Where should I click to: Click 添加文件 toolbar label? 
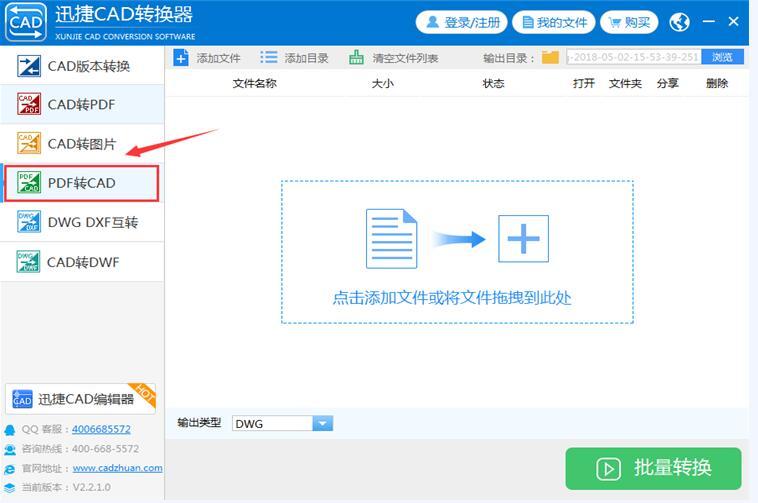218,58
